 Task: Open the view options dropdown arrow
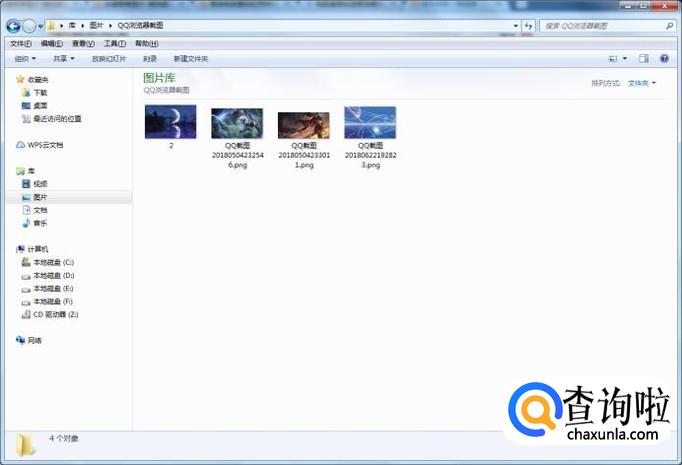(x=625, y=59)
